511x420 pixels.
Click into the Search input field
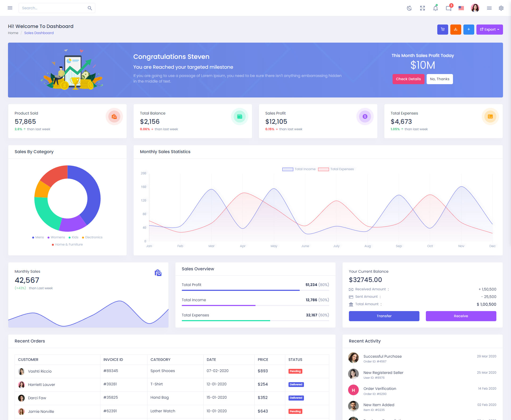pos(53,8)
